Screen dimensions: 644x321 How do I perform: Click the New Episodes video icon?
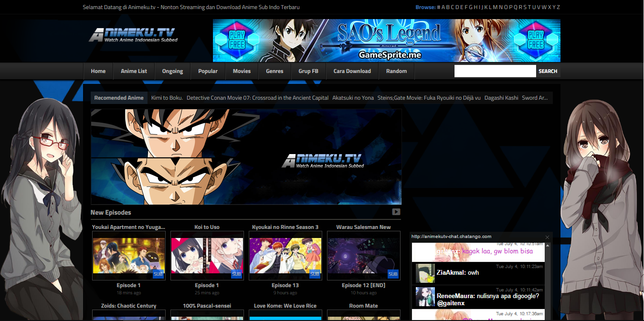coord(396,212)
